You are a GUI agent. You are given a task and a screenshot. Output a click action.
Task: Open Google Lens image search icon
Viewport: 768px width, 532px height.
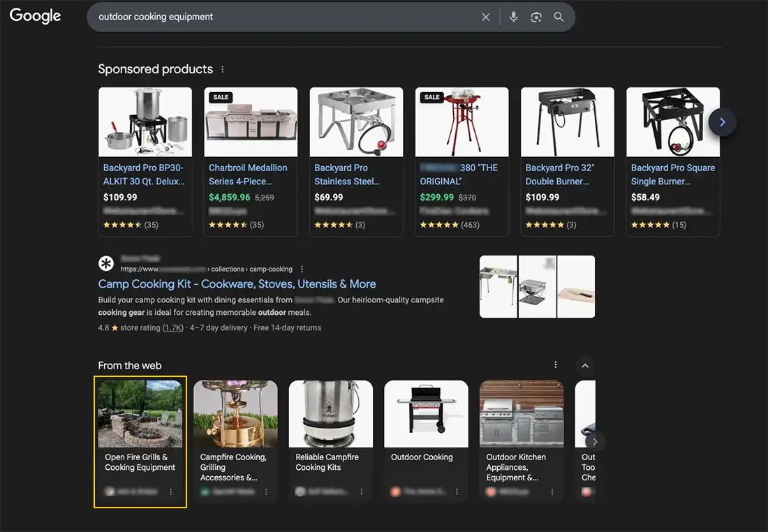[536, 17]
